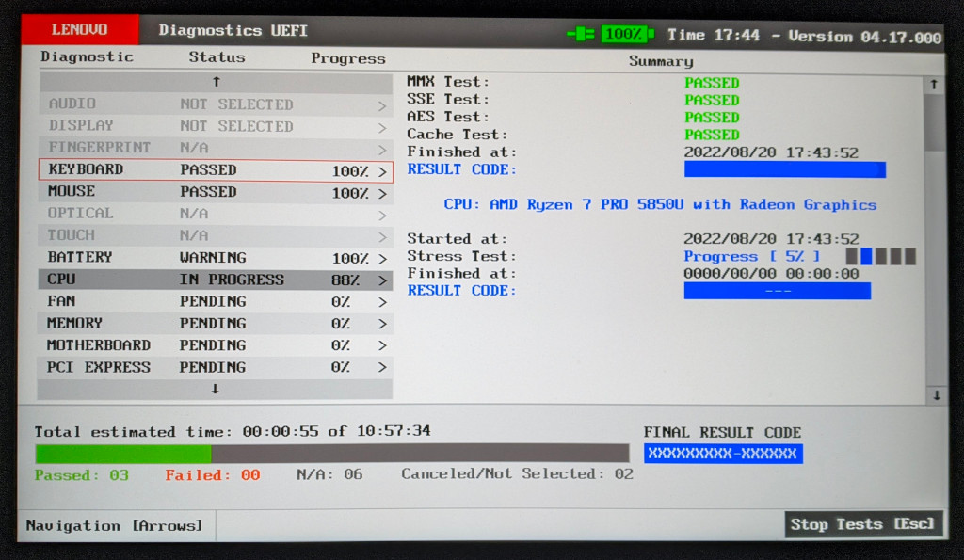Screen dimensions: 964x560
Task: Expand the DISPLAY row chevron
Action: pyautogui.click(x=382, y=128)
